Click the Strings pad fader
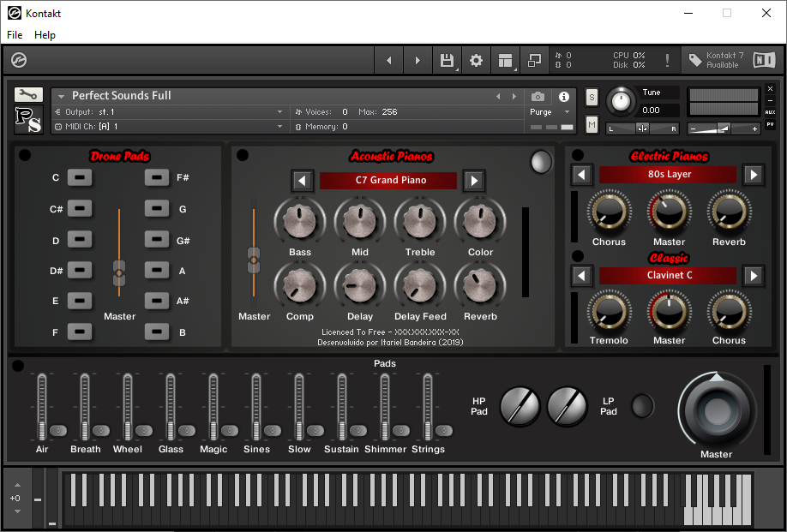 428,407
